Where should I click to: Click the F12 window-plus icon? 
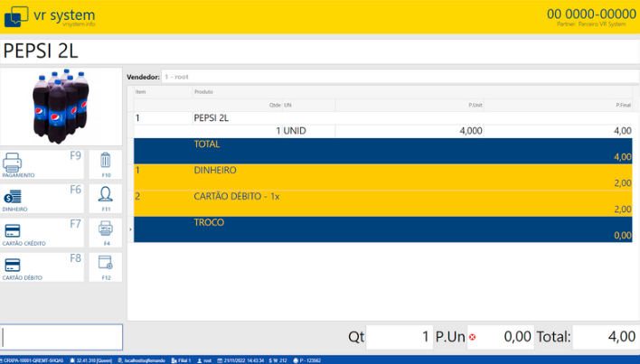coord(106,264)
